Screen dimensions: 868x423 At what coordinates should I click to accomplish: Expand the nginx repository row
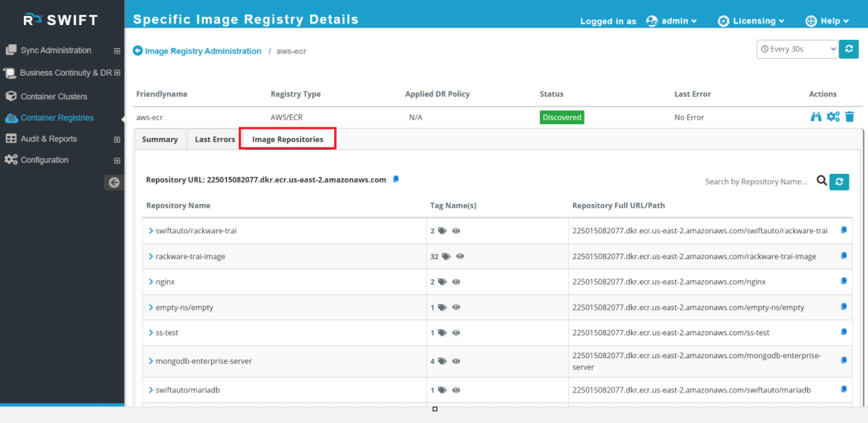(151, 282)
